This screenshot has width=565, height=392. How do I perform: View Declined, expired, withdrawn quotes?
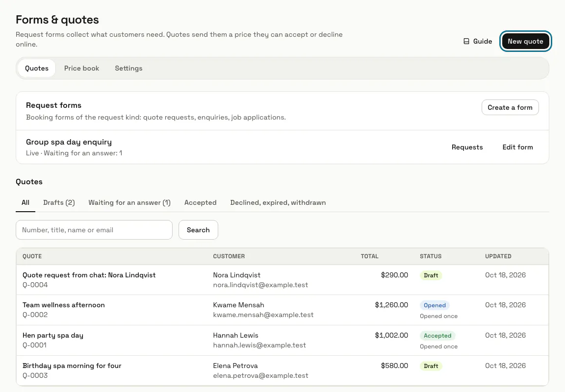[278, 203]
